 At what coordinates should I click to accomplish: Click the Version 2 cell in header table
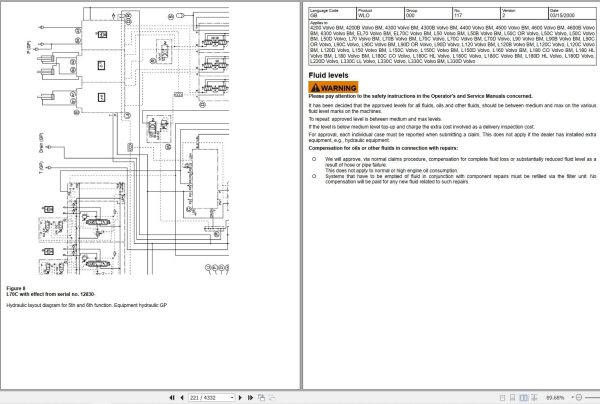(x=524, y=13)
